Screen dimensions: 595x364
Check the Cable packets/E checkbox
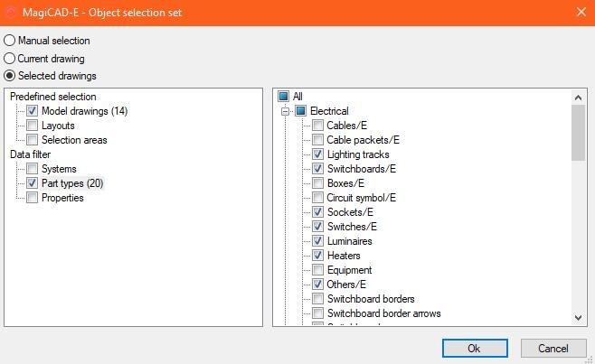coord(317,139)
